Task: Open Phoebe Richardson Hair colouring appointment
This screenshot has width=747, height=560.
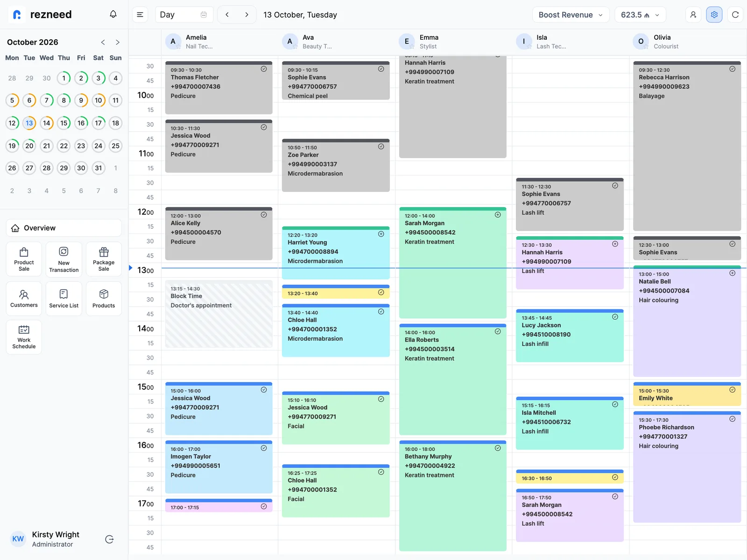Action: (x=687, y=467)
